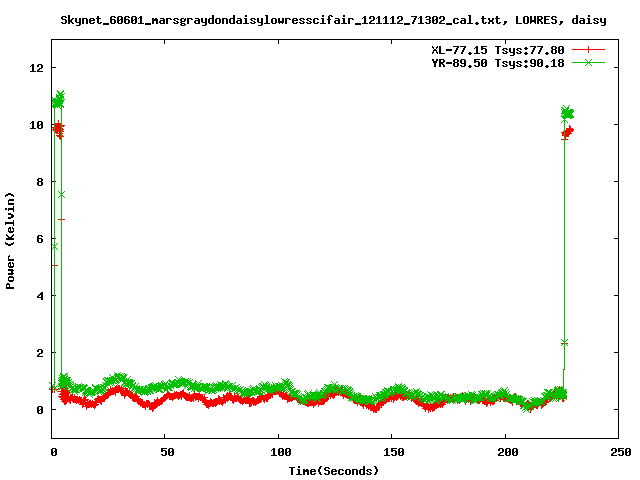Click the y-axis tick label 4
This screenshot has width=640, height=480.
40,296
